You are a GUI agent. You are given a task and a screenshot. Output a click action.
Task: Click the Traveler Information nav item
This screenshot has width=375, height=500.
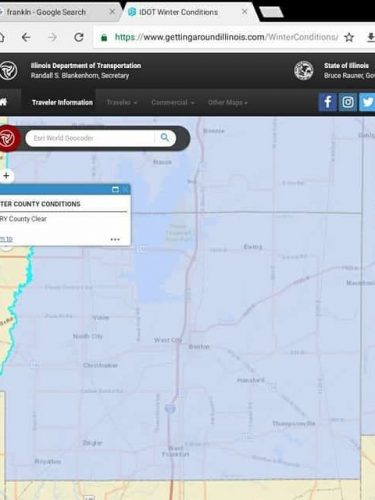tap(62, 103)
